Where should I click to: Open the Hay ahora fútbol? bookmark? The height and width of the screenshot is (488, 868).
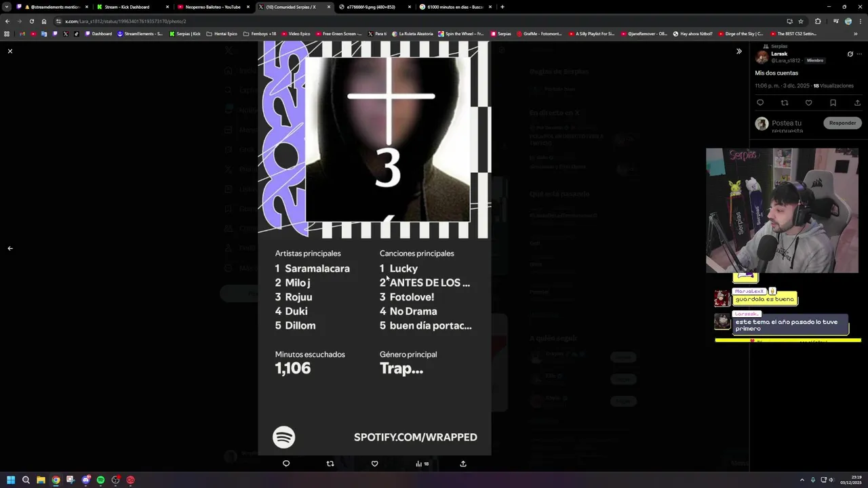pos(692,34)
